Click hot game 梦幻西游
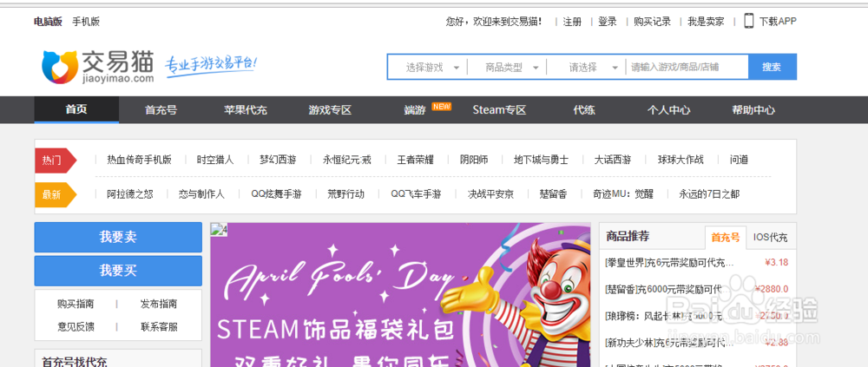The width and height of the screenshot is (868, 367). pyautogui.click(x=278, y=160)
